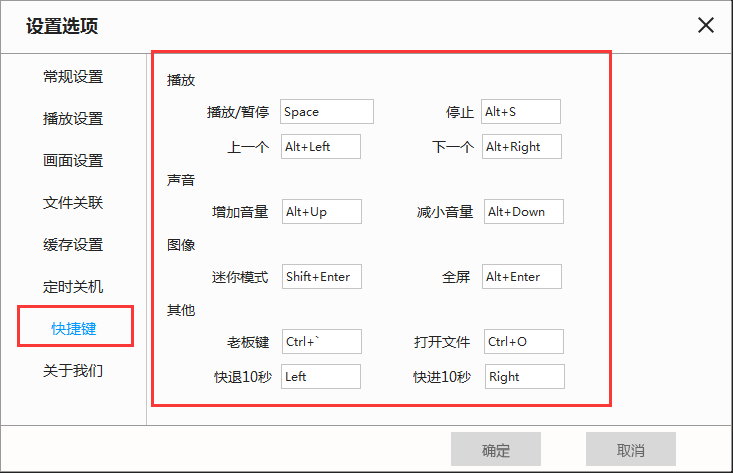
Task: Select 画面设置 in the sidebar
Action: (x=73, y=161)
